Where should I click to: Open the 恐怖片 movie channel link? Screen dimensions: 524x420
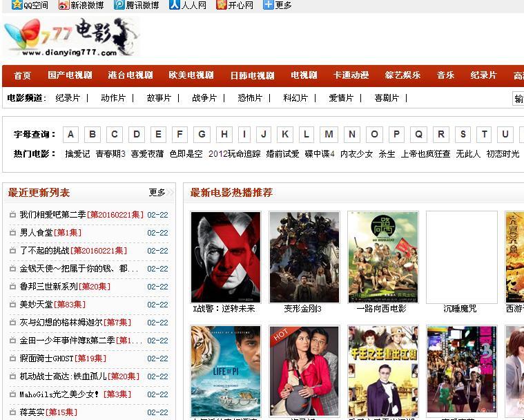pos(250,98)
